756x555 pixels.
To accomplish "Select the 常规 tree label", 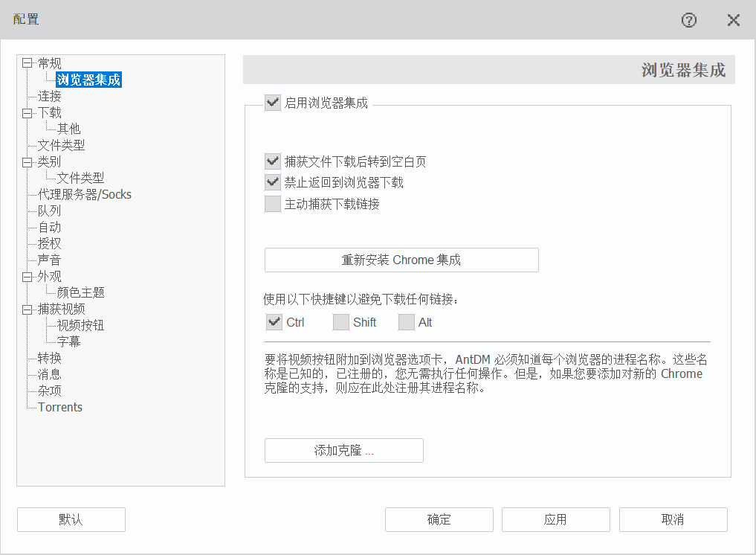I will (x=49, y=63).
